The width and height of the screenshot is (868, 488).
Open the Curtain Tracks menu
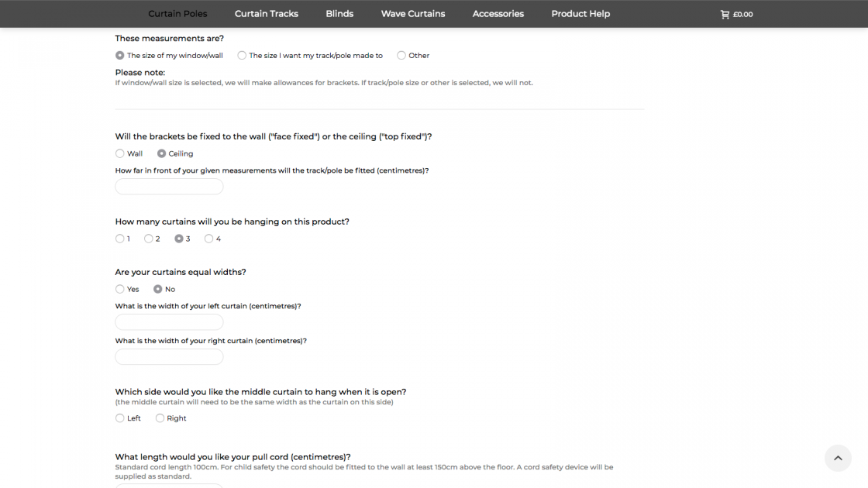[x=267, y=14]
